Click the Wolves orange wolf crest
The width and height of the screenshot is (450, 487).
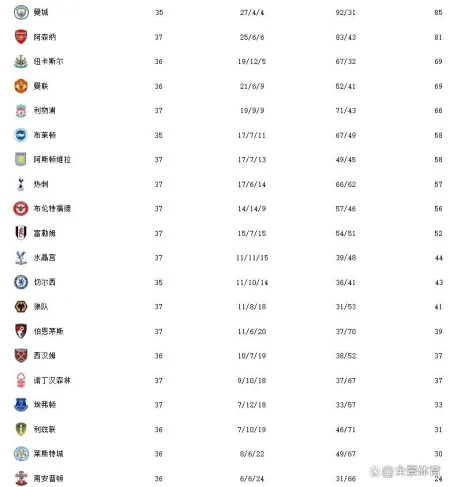coord(21,307)
